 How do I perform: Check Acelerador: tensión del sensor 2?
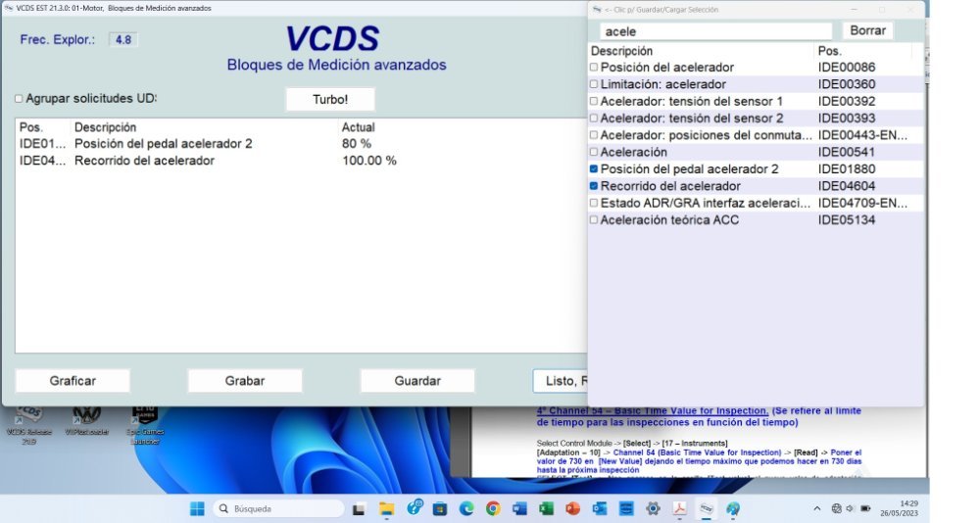[x=594, y=119]
